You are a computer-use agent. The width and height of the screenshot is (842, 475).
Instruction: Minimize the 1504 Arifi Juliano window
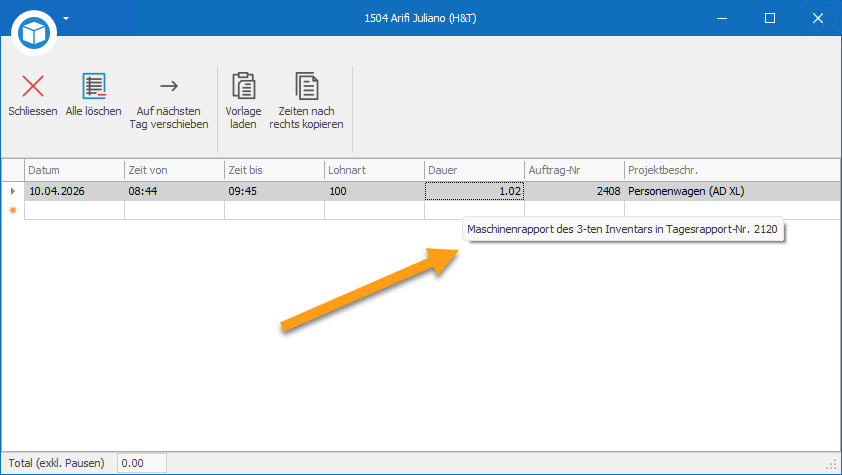[722, 18]
